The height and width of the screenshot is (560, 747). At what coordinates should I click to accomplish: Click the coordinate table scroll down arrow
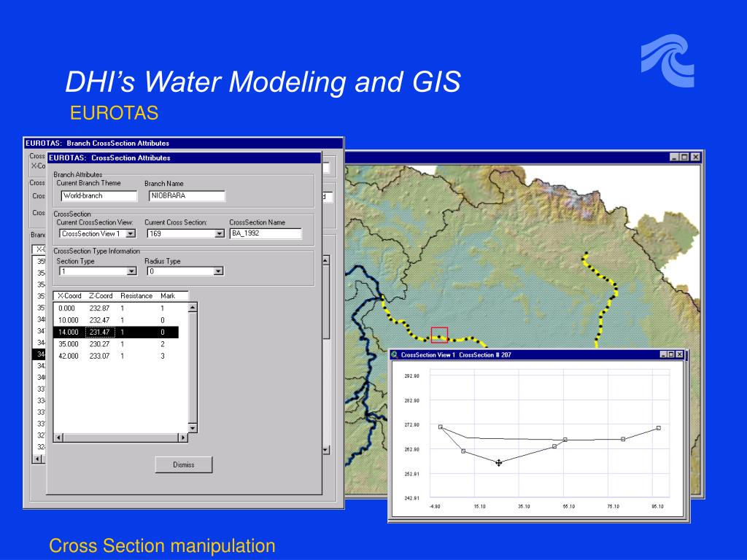click(x=193, y=428)
